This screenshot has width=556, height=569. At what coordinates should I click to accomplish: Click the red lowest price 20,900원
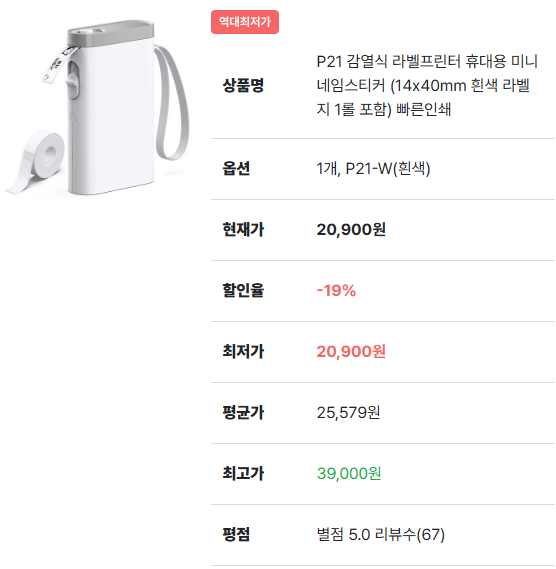click(351, 352)
